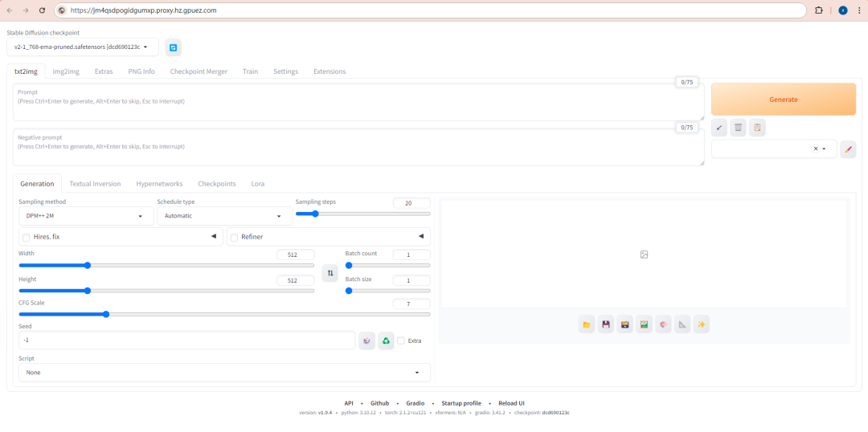Expand the Hires. fix section arrow
This screenshot has width=868, height=432.
tap(213, 236)
